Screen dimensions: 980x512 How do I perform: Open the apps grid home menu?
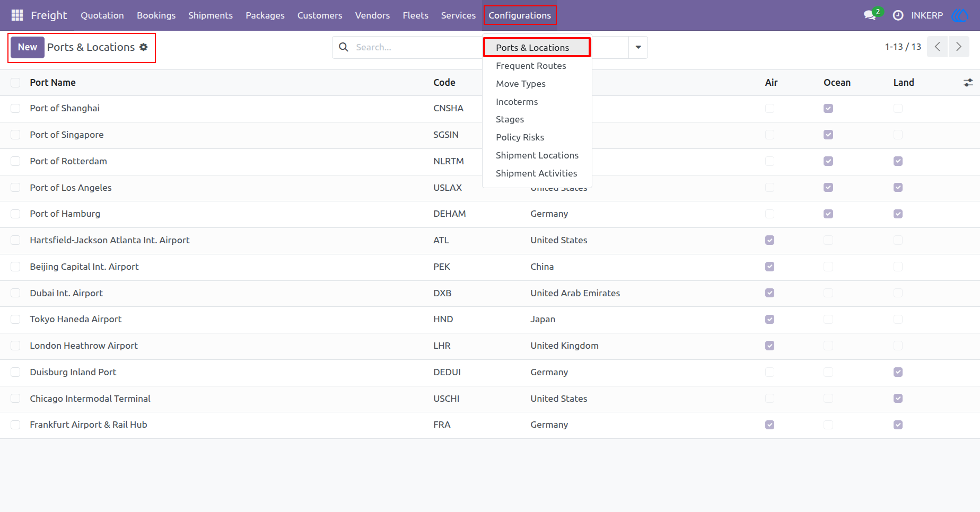pos(17,15)
